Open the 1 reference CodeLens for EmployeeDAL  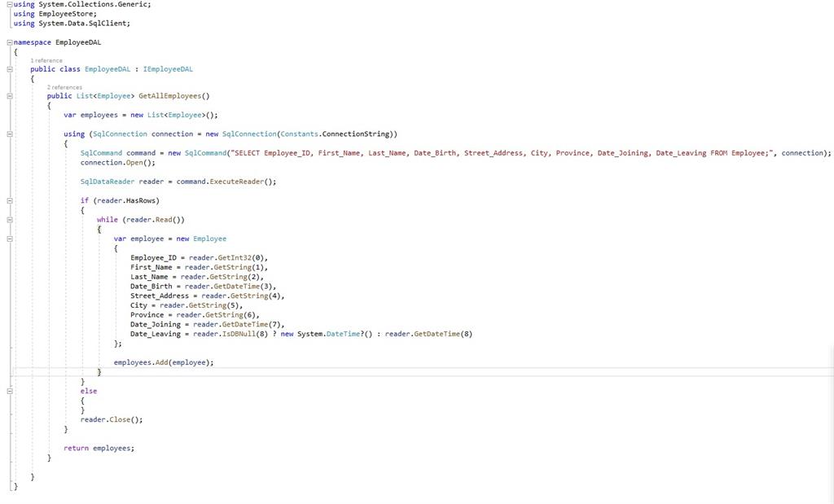point(46,60)
